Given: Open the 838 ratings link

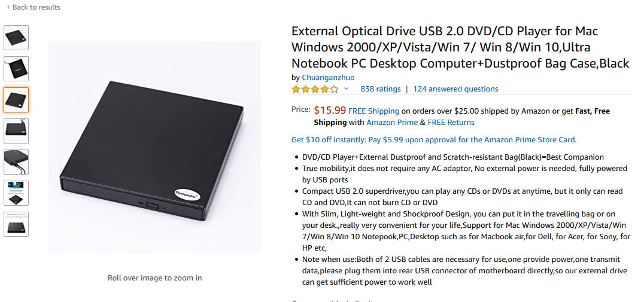Looking at the screenshot, I should [x=380, y=89].
